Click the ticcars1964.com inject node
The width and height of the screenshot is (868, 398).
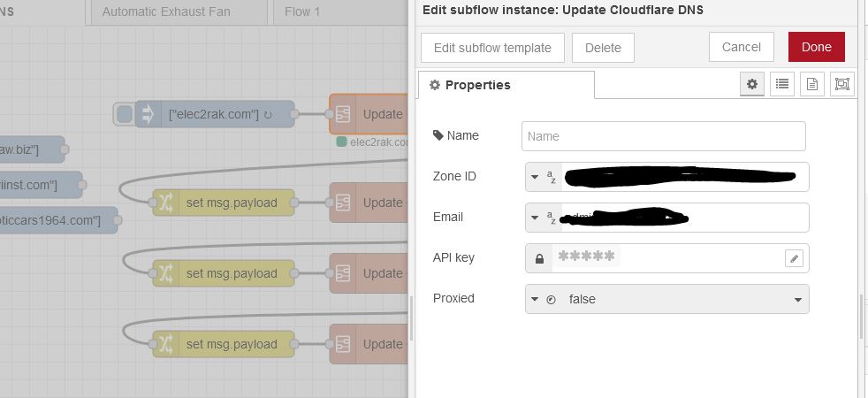[57, 220]
